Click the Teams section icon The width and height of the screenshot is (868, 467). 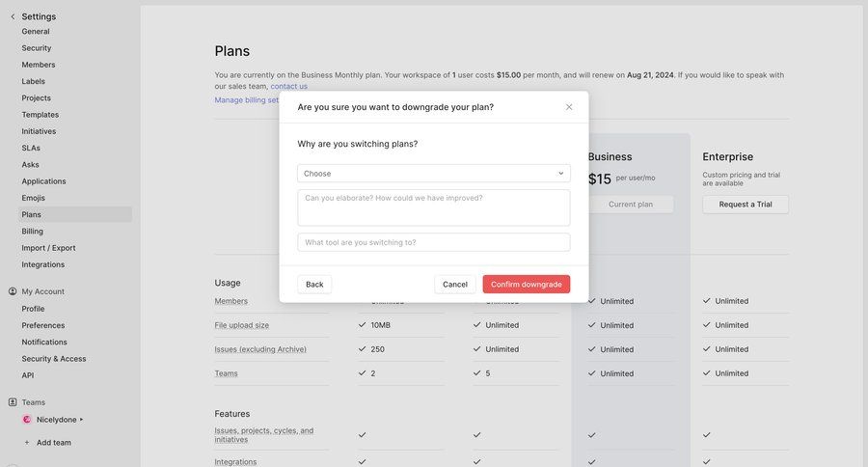pos(13,402)
